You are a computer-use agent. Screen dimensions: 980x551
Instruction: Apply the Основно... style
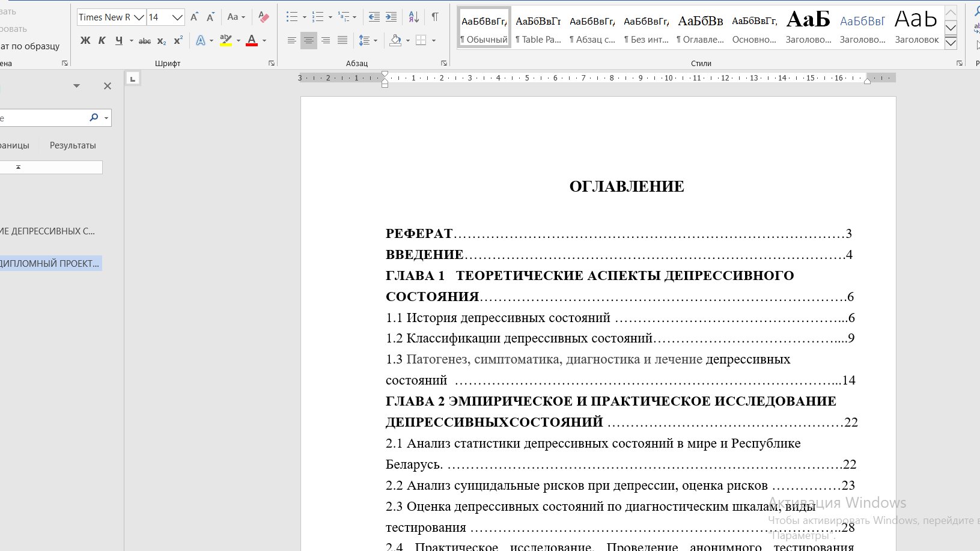(754, 28)
